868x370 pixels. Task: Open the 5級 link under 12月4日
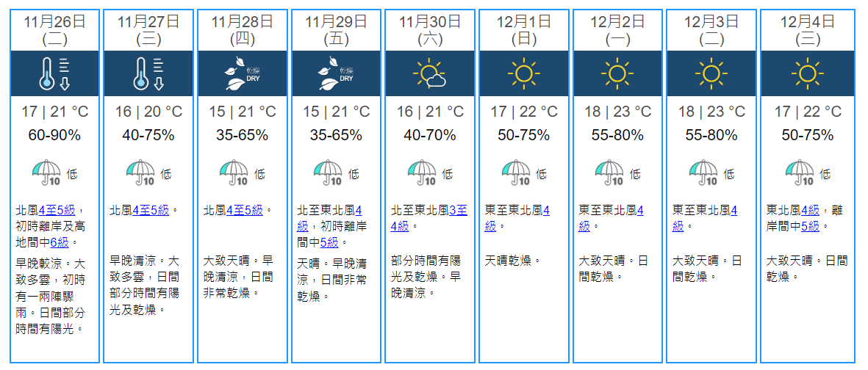tap(810, 226)
